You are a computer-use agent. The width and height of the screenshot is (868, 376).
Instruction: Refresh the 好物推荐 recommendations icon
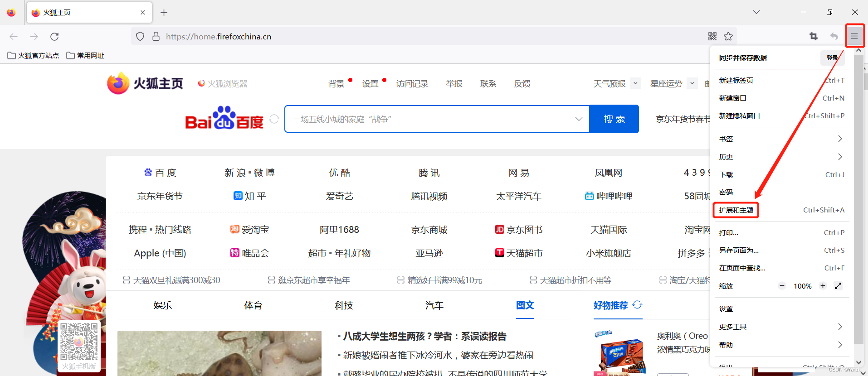point(637,305)
